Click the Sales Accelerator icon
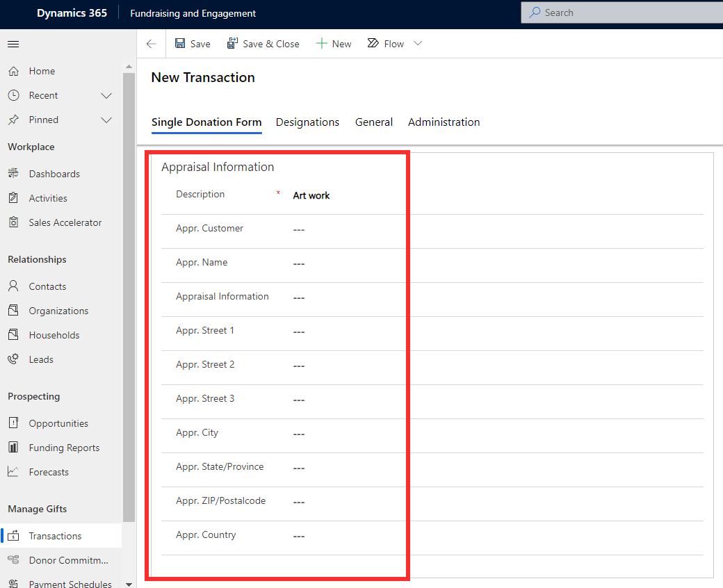The height and width of the screenshot is (588, 723). pos(14,222)
